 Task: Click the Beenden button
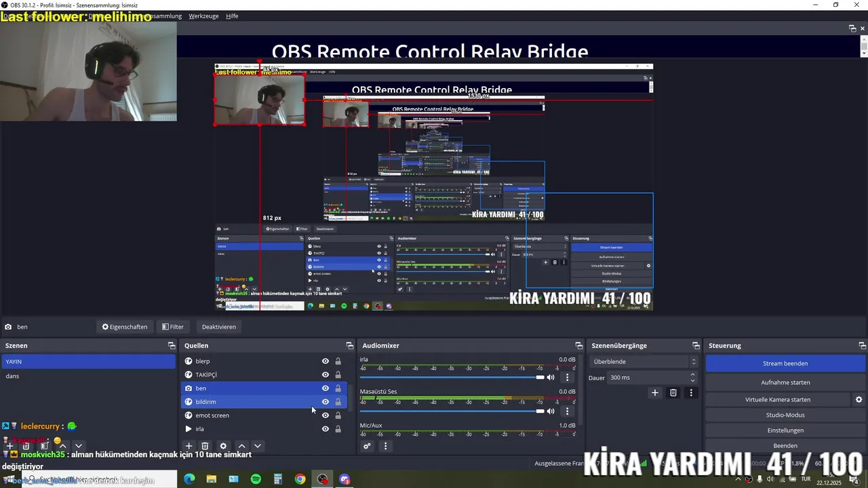point(785,446)
